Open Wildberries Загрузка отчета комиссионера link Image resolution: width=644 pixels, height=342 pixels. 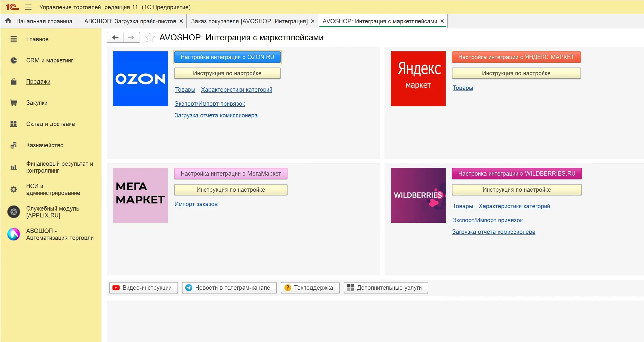click(494, 232)
